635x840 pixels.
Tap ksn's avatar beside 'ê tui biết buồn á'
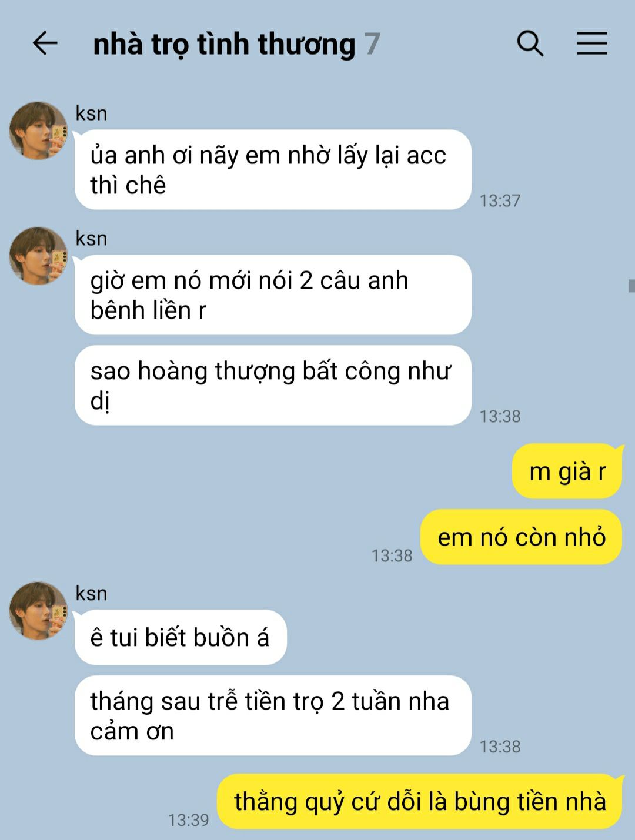38,611
